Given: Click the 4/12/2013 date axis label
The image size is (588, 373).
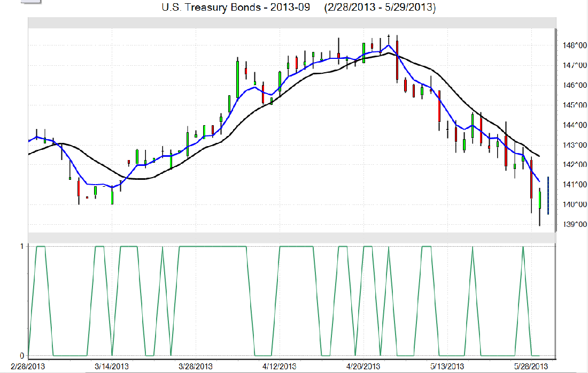Looking at the screenshot, I should coord(280,366).
